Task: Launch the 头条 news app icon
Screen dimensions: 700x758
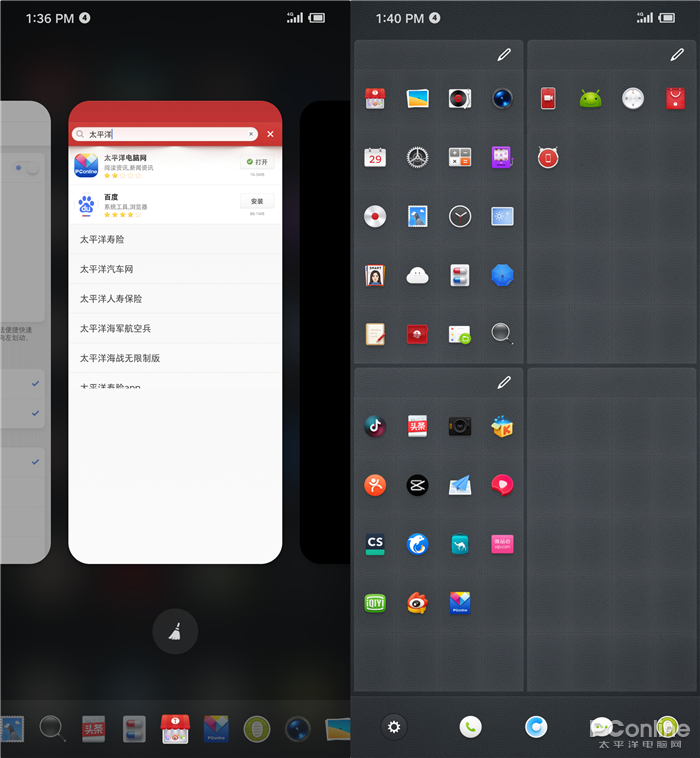Action: (x=418, y=426)
